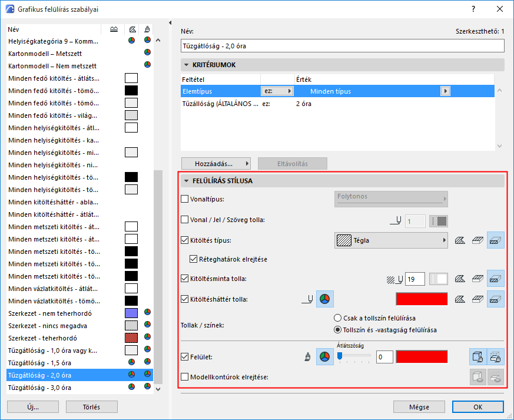The height and width of the screenshot is (420, 514).
Task: Enable Modellkontúrok elrejtése checkbox
Action: pyautogui.click(x=184, y=377)
